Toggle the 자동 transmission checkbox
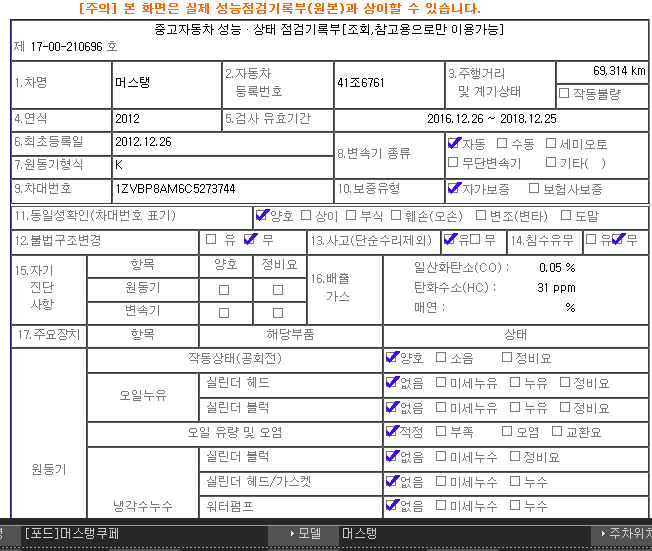This screenshot has height=551, width=652. [455, 144]
